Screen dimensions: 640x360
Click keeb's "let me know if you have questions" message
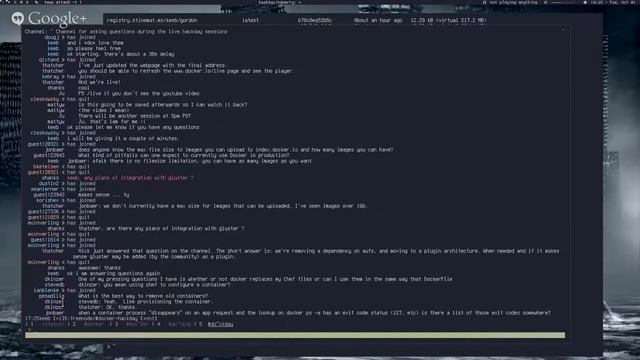133,127
